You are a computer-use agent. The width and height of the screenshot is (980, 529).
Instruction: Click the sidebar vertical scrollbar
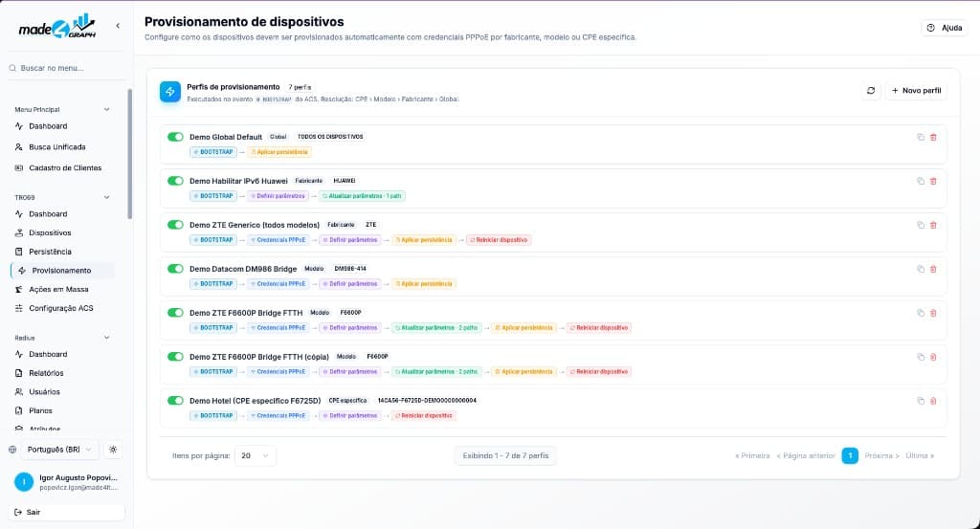point(129,154)
